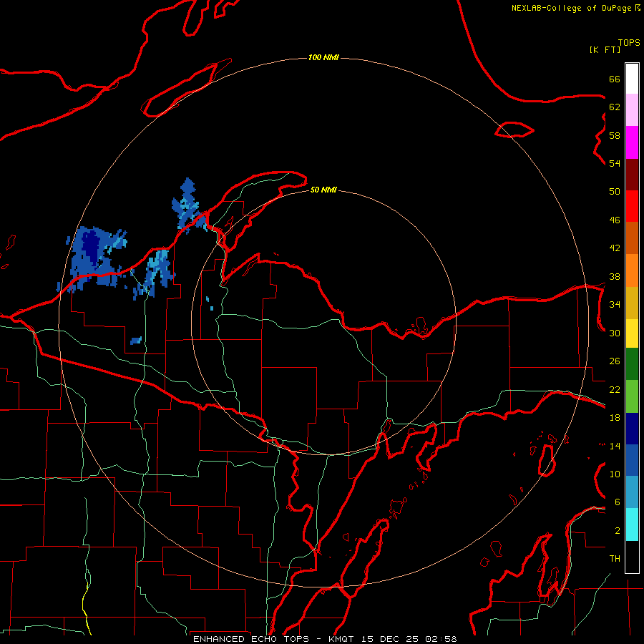644x644 pixels.
Task: Click the 'TOPS' legend heading
Action: (x=629, y=43)
